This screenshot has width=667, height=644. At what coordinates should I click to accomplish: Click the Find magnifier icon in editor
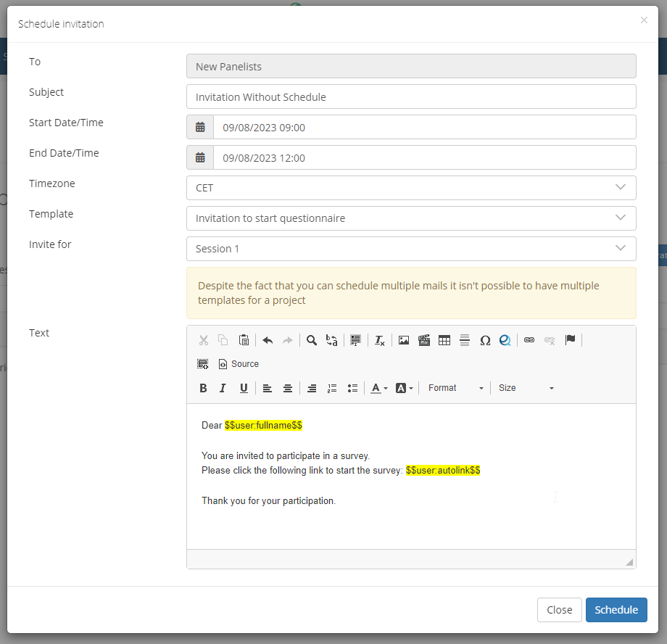(x=312, y=340)
